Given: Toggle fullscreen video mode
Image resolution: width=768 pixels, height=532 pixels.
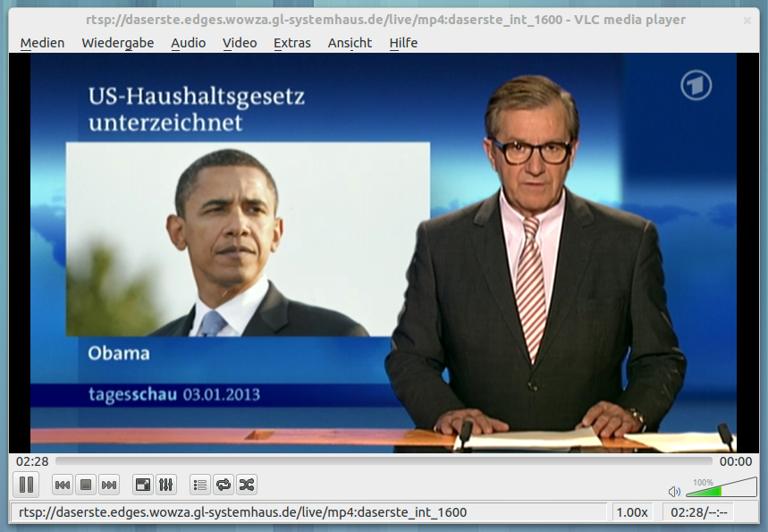Looking at the screenshot, I should coord(142,485).
